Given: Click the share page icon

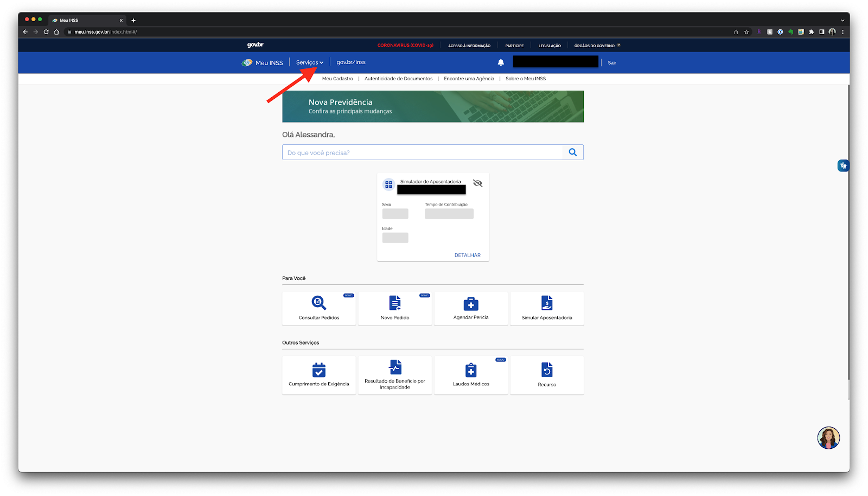Looking at the screenshot, I should point(736,32).
